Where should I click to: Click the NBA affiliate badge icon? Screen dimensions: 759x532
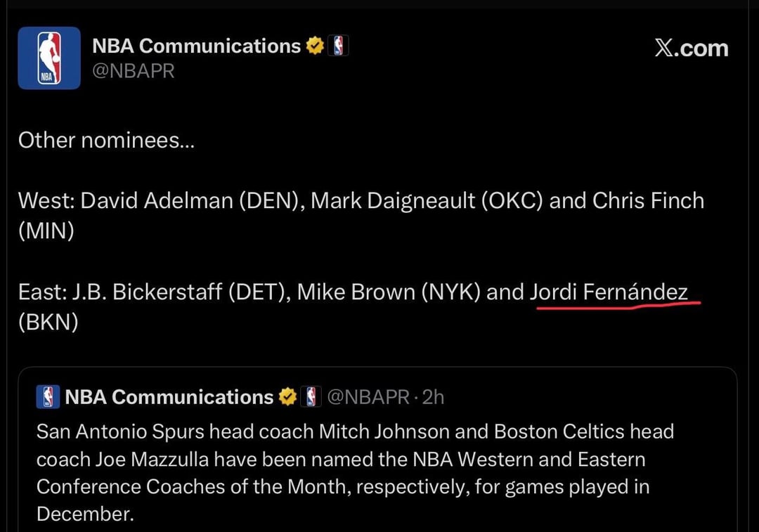pyautogui.click(x=339, y=45)
